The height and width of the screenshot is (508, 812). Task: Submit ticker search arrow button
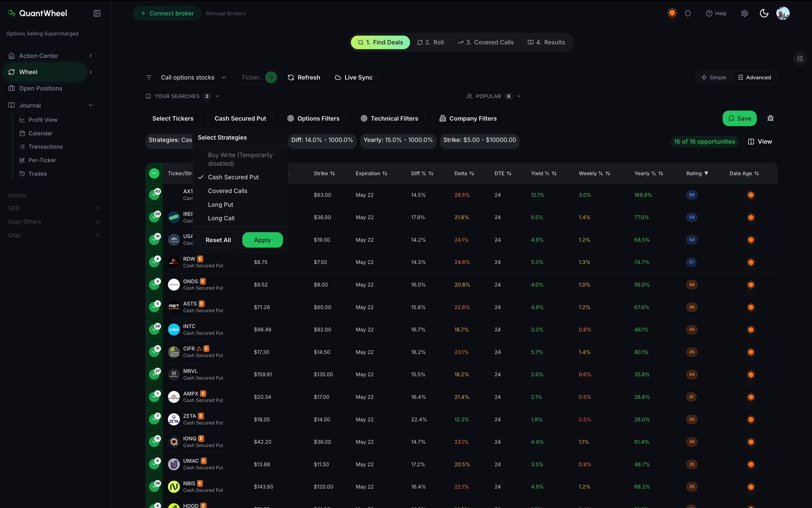click(271, 78)
